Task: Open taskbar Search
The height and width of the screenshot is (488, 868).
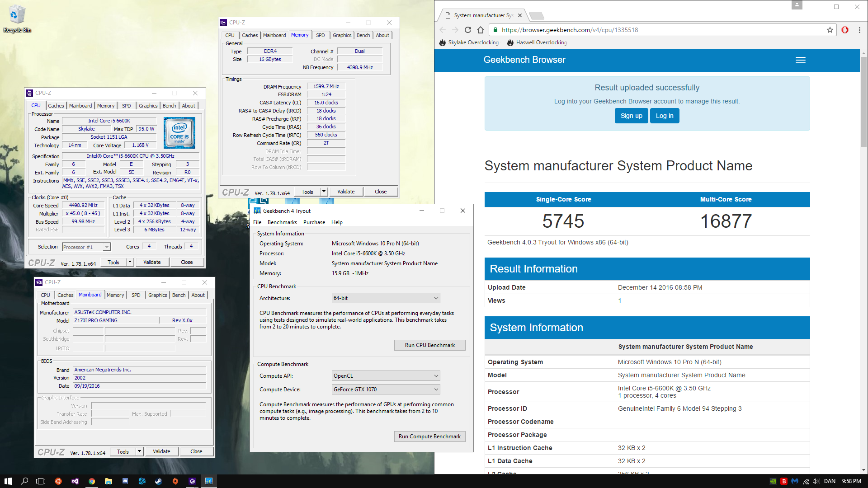Action: [25, 481]
